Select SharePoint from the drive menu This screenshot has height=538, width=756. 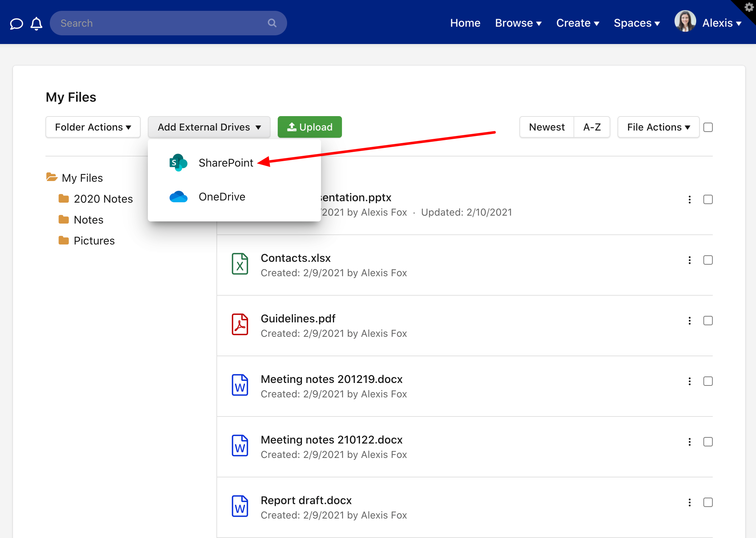click(x=234, y=163)
